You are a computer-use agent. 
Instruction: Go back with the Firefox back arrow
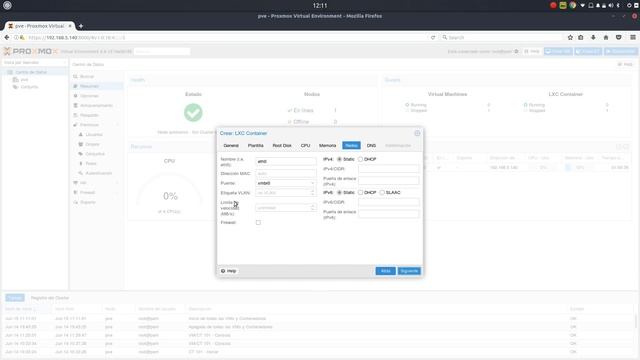click(7, 37)
